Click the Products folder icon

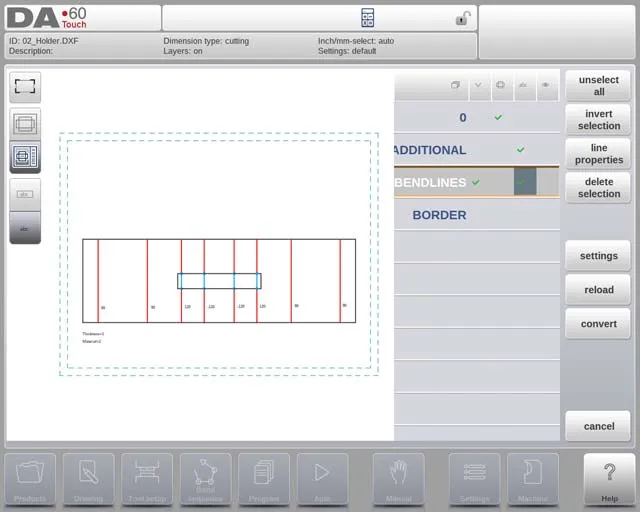tap(30, 478)
